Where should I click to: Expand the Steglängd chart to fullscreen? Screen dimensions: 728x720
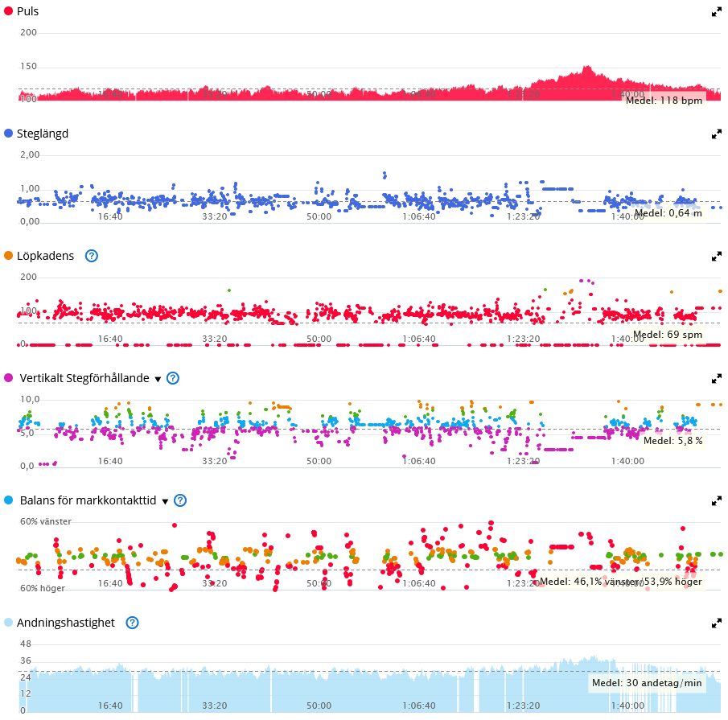(717, 134)
